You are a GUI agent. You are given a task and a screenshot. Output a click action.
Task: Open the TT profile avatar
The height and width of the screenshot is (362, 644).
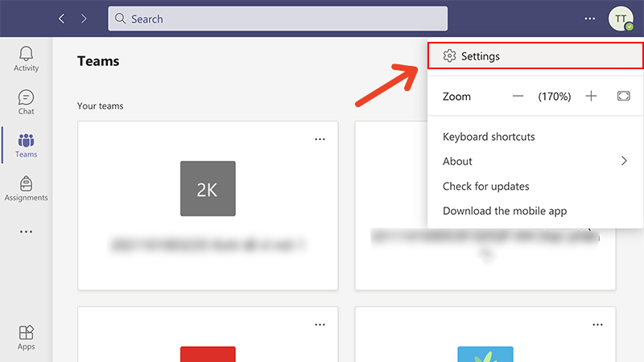pyautogui.click(x=621, y=19)
